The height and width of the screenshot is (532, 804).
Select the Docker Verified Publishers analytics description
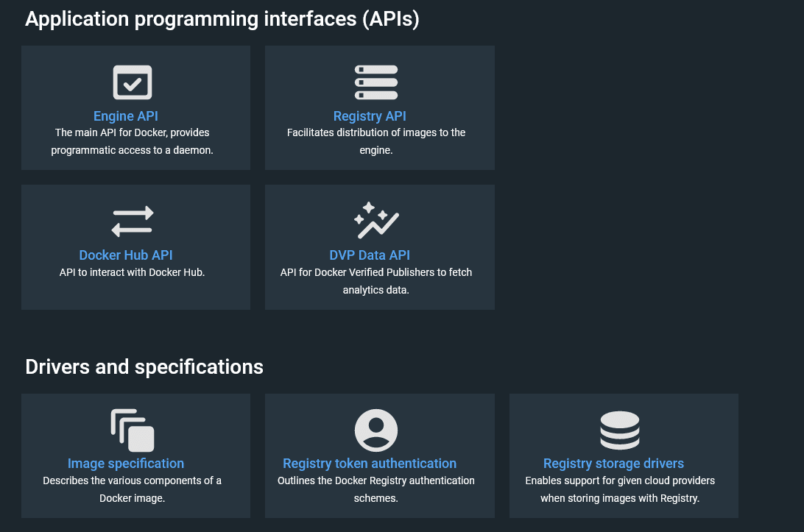tap(376, 281)
